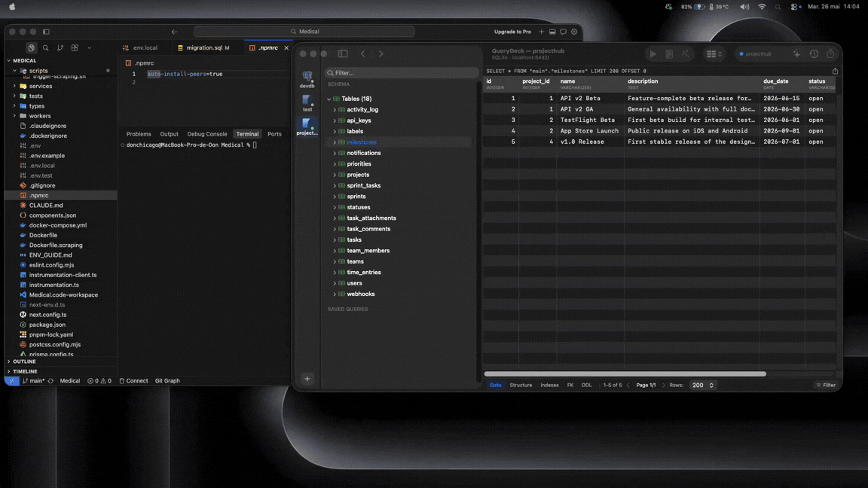
Task: Toggle the QueryDeck sidebar panel icon
Action: 343,53
